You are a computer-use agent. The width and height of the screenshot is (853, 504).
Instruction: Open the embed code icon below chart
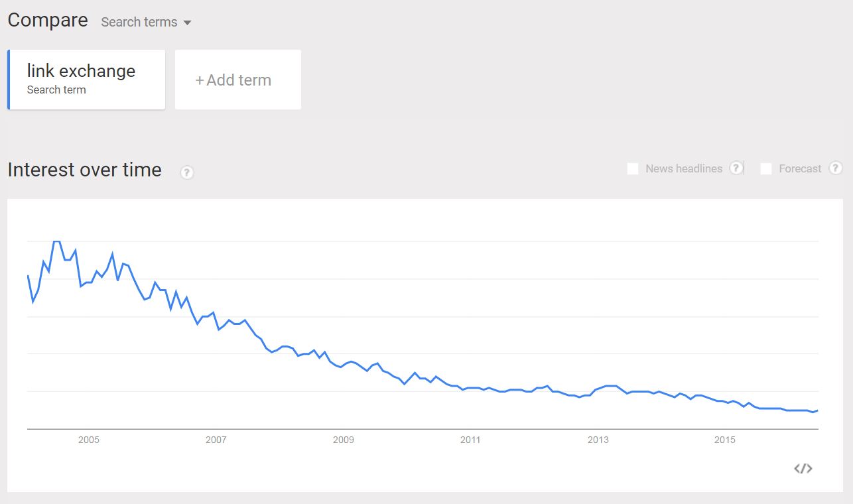(x=803, y=469)
